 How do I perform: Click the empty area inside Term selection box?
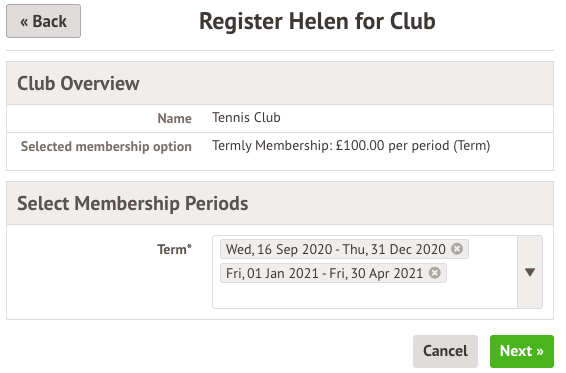click(365, 296)
